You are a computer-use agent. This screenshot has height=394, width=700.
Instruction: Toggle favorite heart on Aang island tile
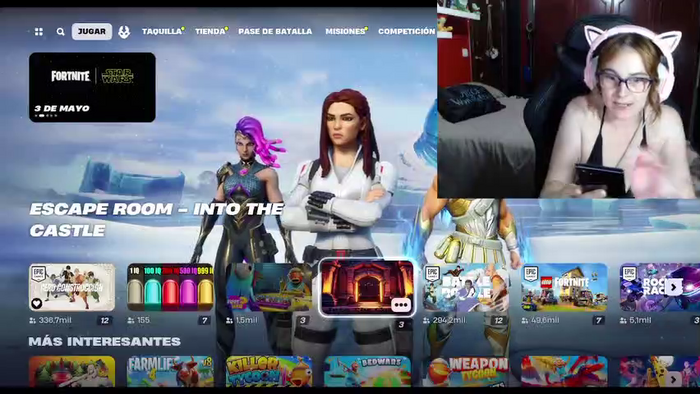coord(37,303)
